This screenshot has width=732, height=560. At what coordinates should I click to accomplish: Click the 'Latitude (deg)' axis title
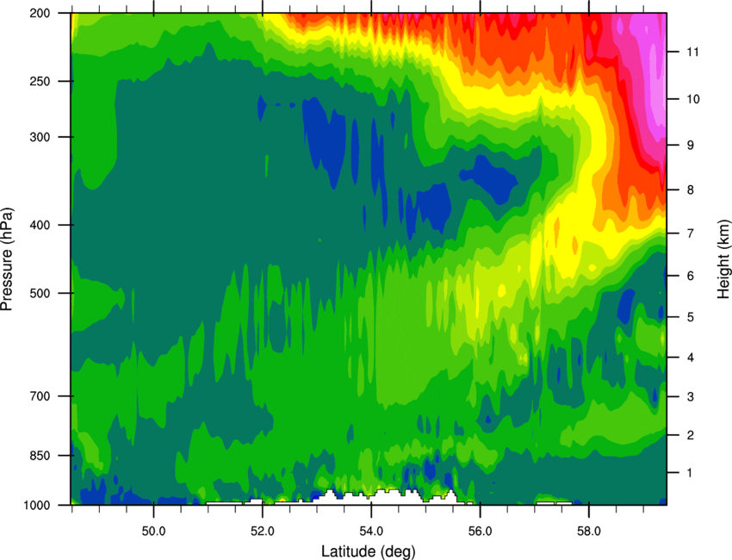369,551
